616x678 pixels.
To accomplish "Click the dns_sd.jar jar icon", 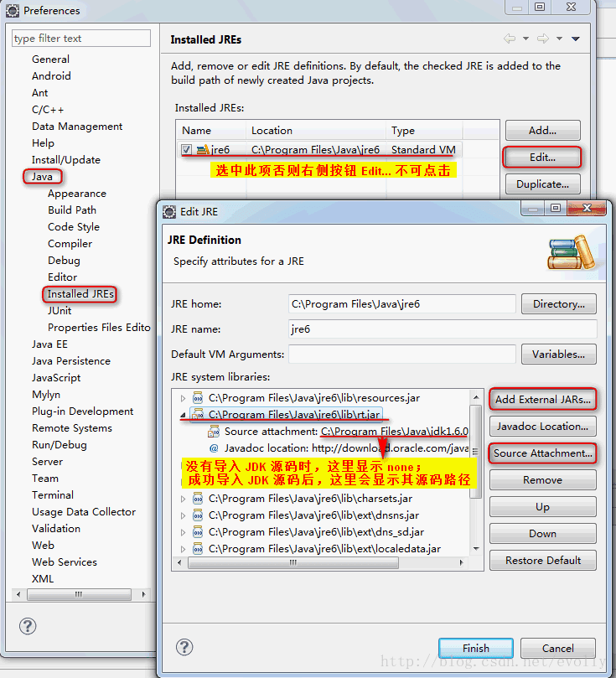I will [198, 532].
